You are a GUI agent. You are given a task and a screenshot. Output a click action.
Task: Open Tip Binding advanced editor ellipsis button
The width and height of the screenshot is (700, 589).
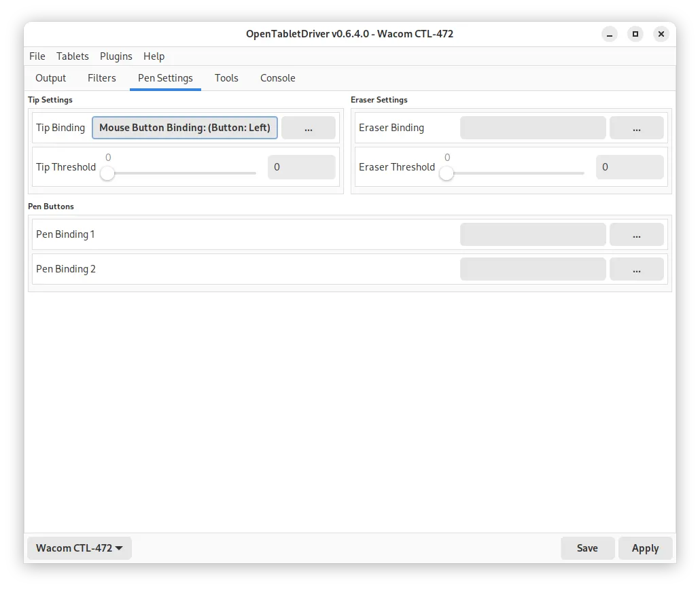[x=309, y=128]
